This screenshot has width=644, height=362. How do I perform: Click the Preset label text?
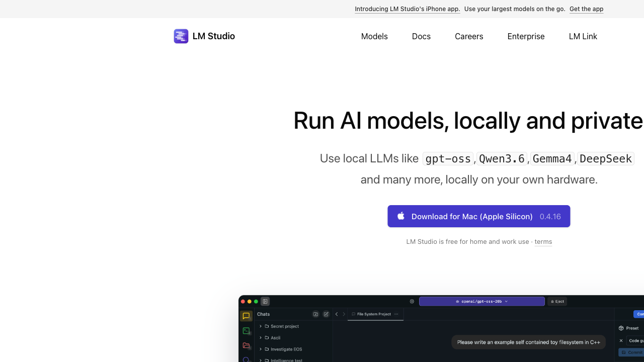tap(632, 328)
